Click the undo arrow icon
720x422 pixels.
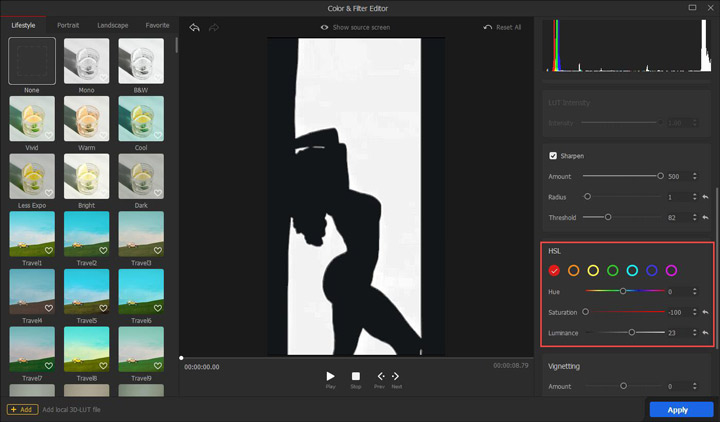point(194,28)
